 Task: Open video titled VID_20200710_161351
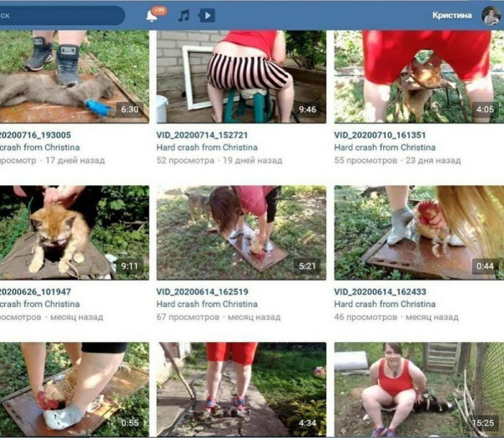380,135
